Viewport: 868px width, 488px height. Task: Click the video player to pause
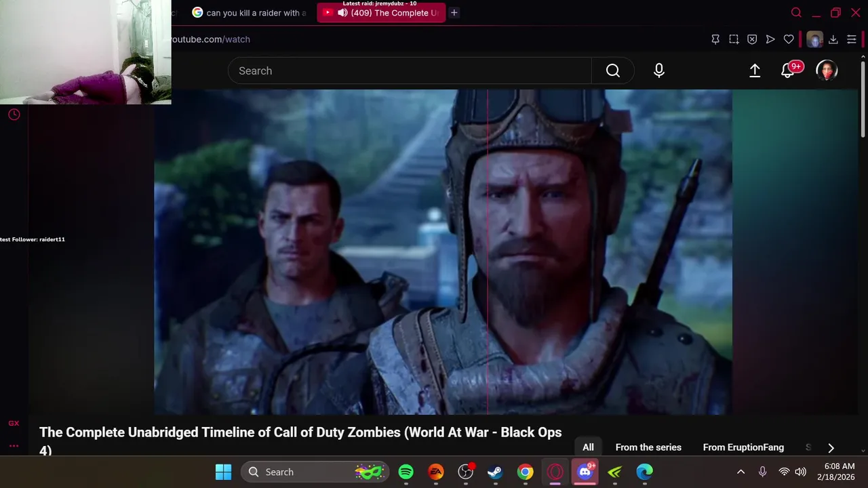click(443, 252)
